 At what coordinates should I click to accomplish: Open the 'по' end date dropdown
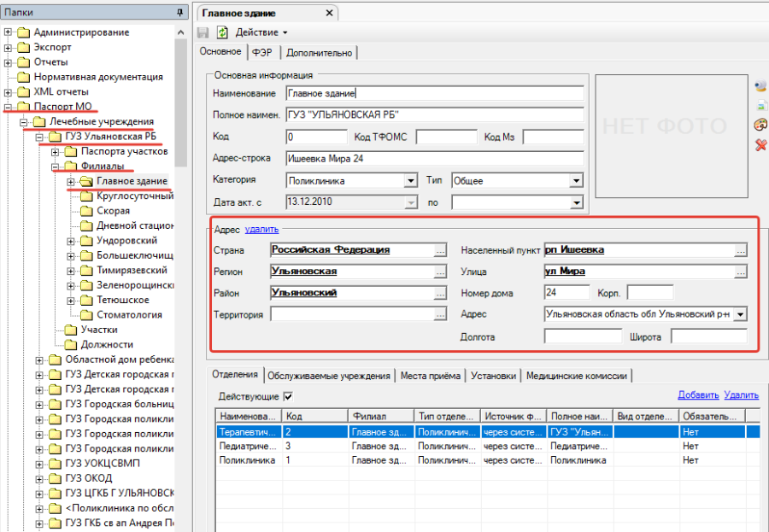[x=576, y=202]
